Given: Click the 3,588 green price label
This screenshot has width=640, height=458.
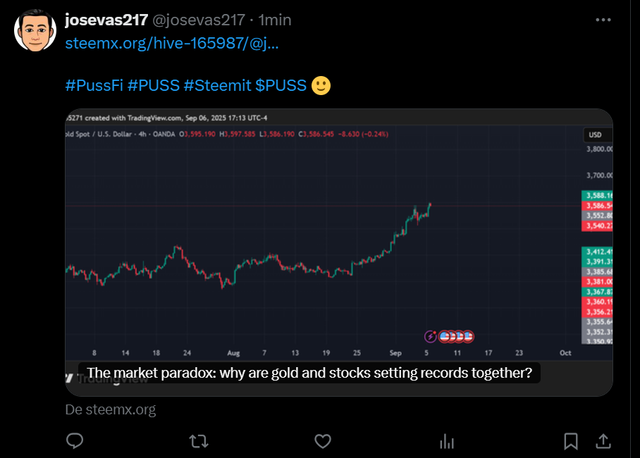Looking at the screenshot, I should (597, 196).
